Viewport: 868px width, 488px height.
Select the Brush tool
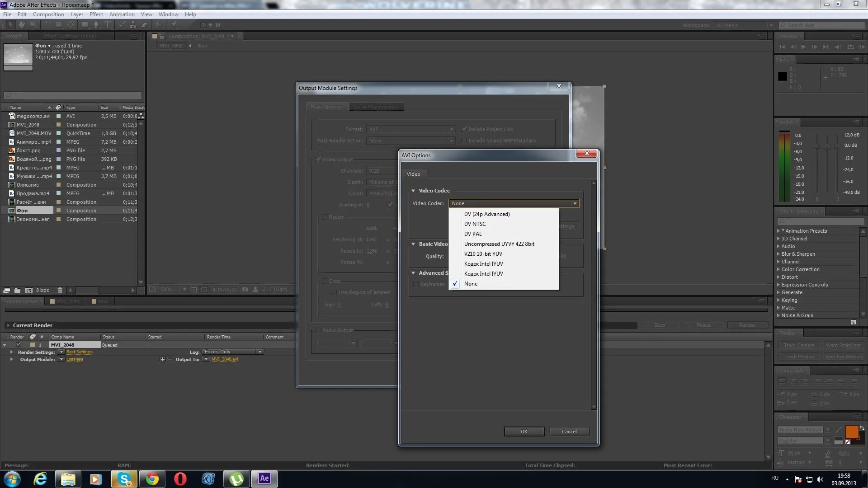pos(123,24)
